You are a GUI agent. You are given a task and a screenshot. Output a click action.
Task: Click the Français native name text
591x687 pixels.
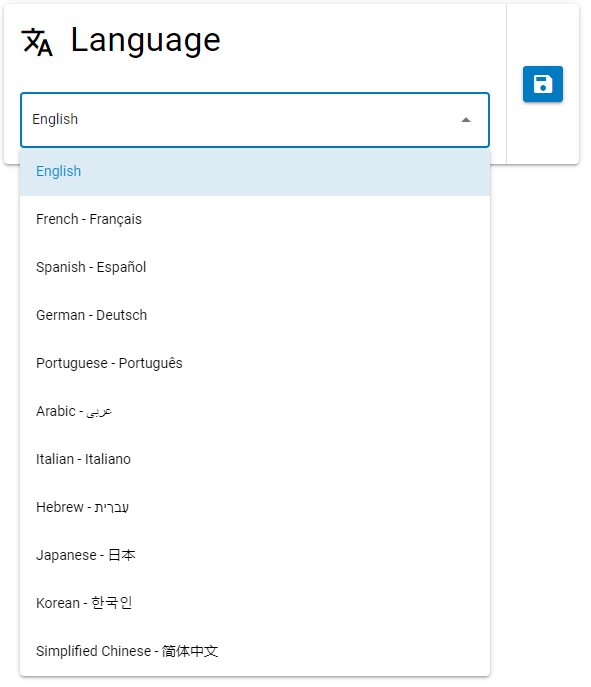[x=116, y=220]
